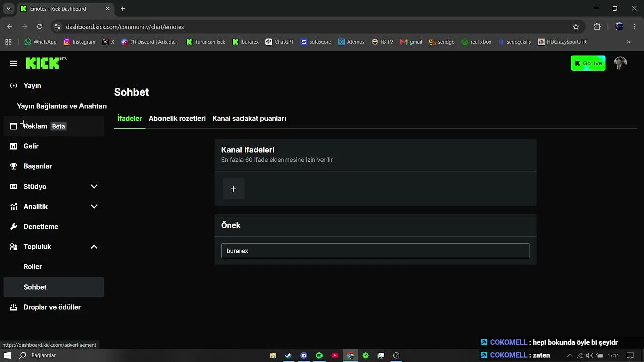
Task: Open Spotify from the taskbar
Action: click(x=319, y=355)
